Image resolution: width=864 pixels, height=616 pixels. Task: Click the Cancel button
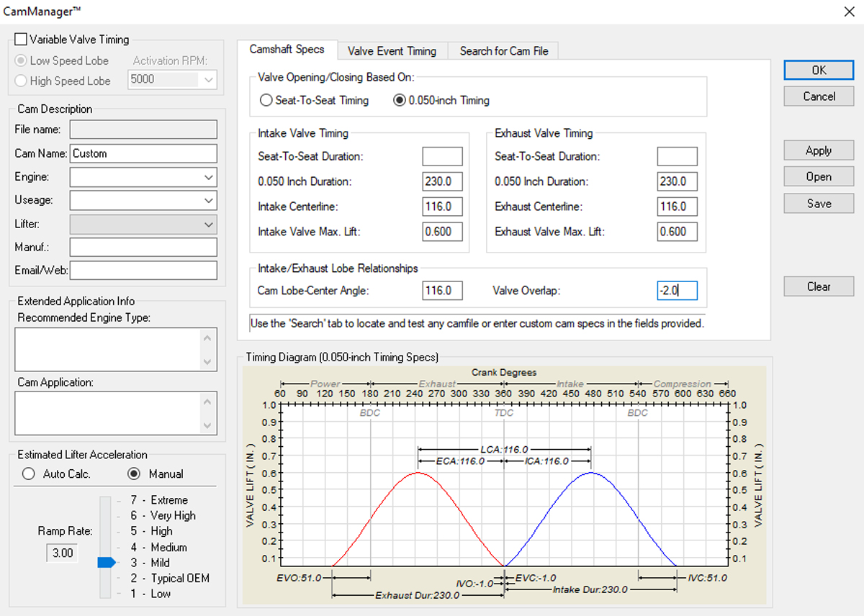pyautogui.click(x=819, y=96)
